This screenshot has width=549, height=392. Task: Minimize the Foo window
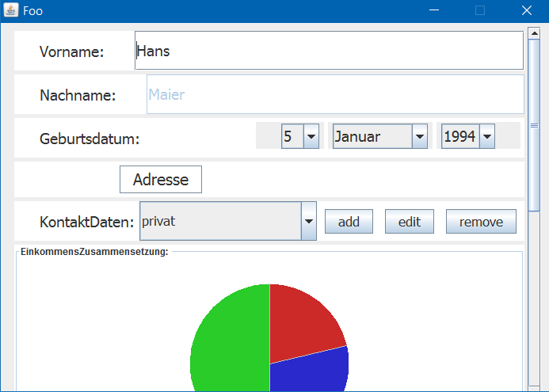(434, 10)
